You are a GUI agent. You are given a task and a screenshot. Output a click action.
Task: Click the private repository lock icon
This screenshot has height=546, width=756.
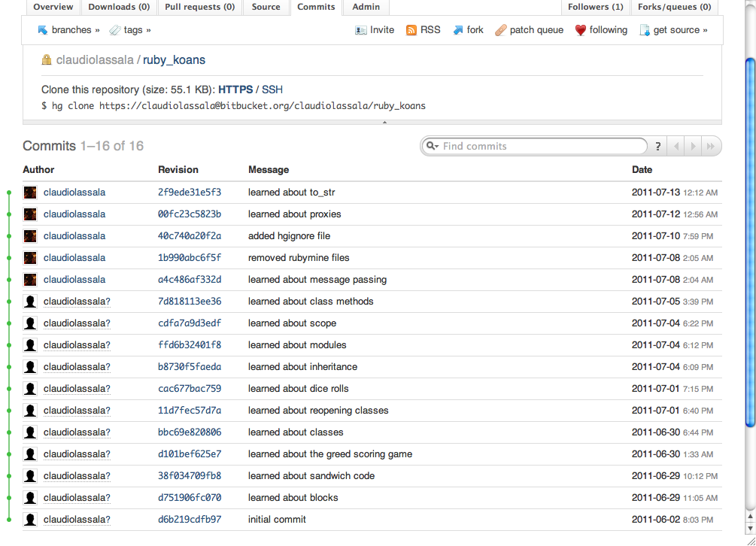(47, 59)
